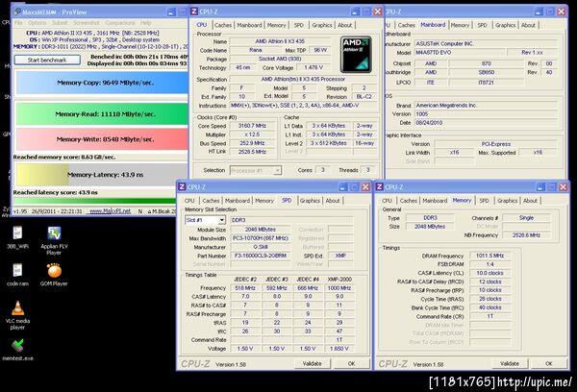Click the Channels # Single value
The image size is (577, 392).
point(526,218)
